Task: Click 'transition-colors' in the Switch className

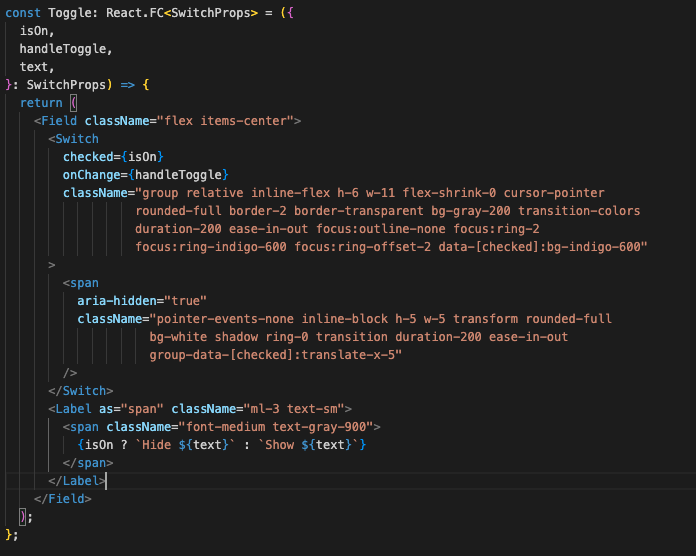Action: pyautogui.click(x=579, y=211)
